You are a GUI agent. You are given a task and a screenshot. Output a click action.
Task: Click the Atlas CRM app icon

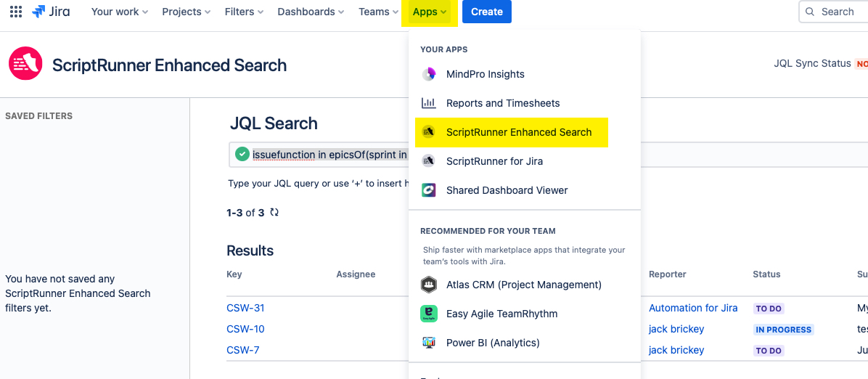[429, 285]
